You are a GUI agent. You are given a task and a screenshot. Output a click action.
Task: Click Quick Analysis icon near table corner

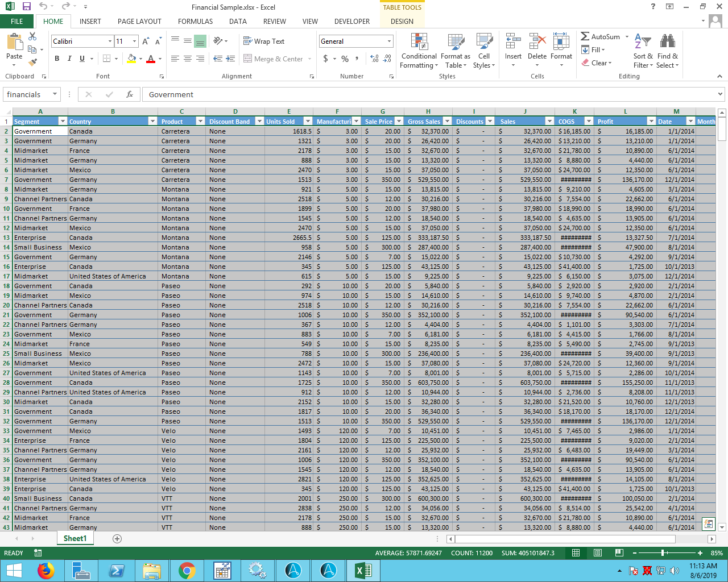tap(708, 523)
